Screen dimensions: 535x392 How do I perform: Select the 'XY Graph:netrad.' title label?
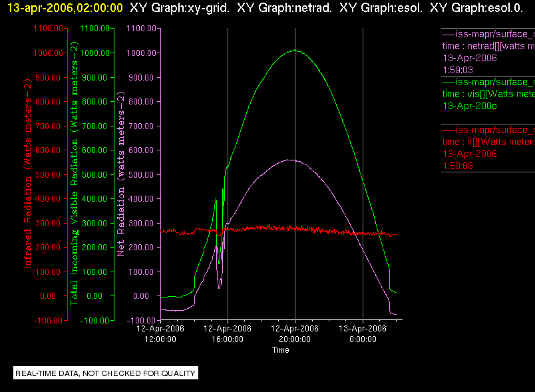(284, 8)
